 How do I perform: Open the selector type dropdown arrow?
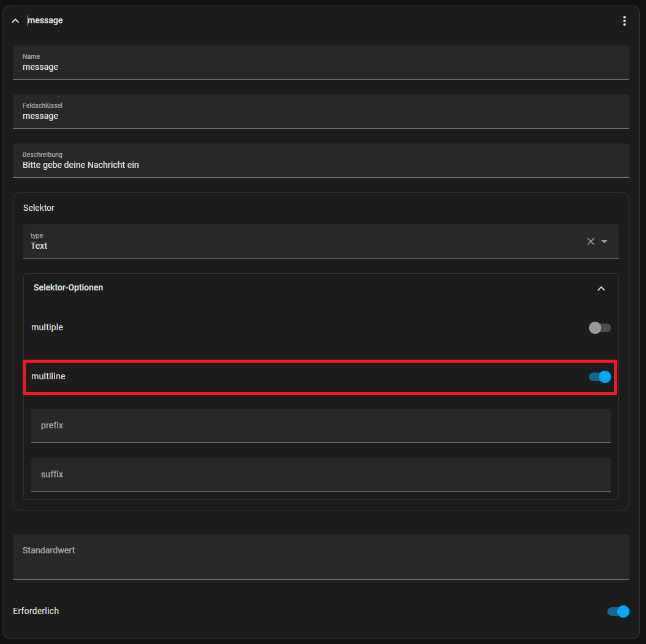(x=604, y=241)
